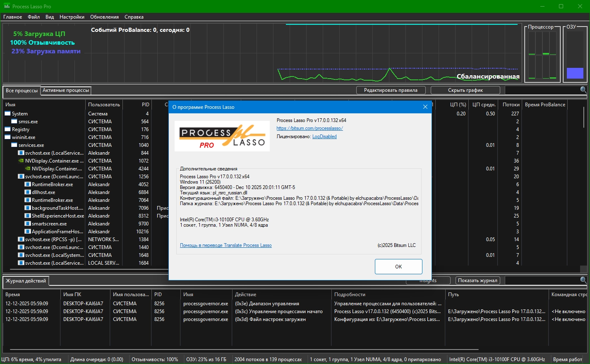Open the Файл menu
590x364 pixels.
34,17
